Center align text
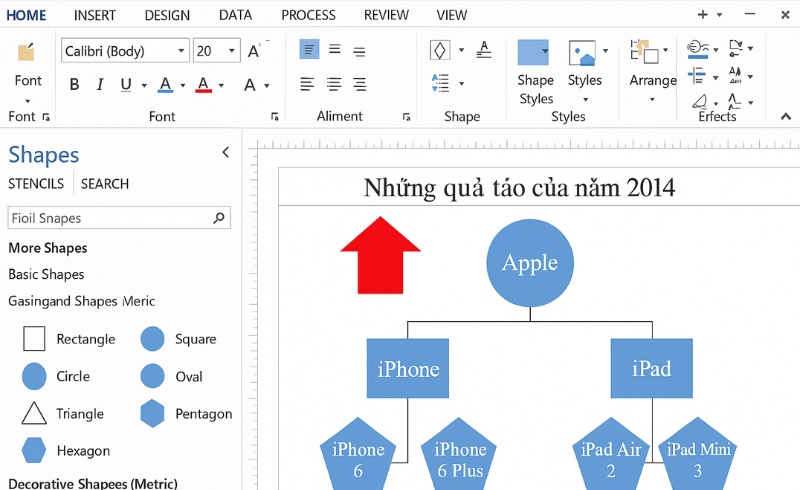 [334, 84]
